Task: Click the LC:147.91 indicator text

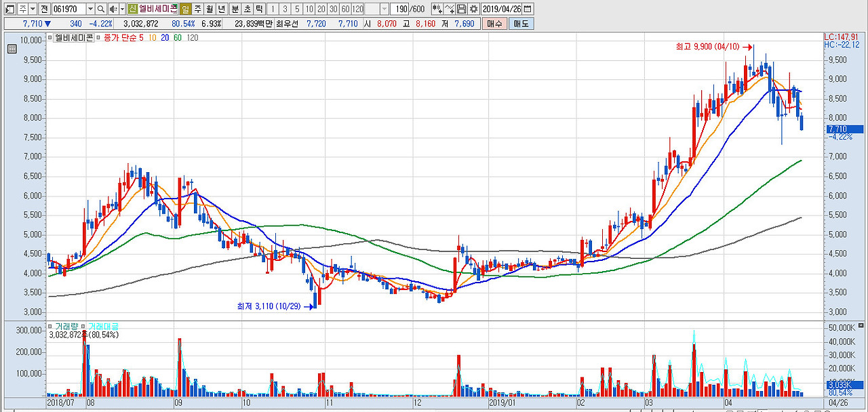Action: point(841,37)
